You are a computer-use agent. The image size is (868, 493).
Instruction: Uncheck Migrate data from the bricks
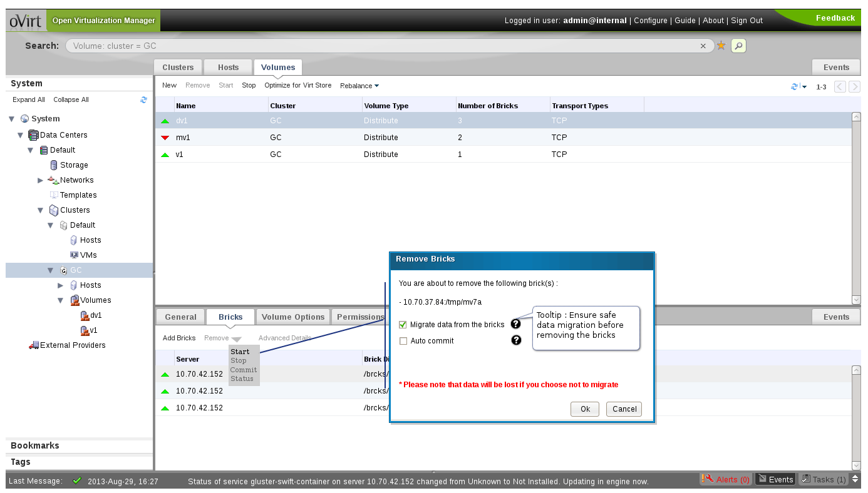pyautogui.click(x=403, y=325)
